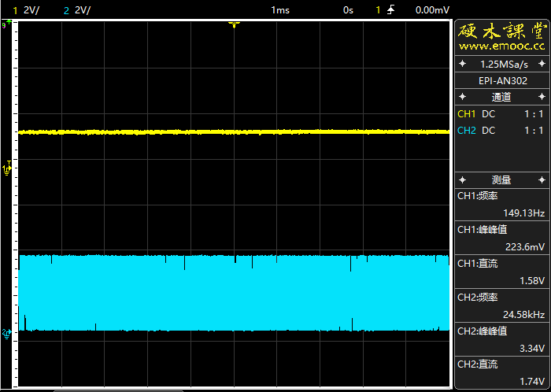Select CH1 channel 2V/ scale at top
This screenshot has width=551, height=392.
pyautogui.click(x=27, y=9)
